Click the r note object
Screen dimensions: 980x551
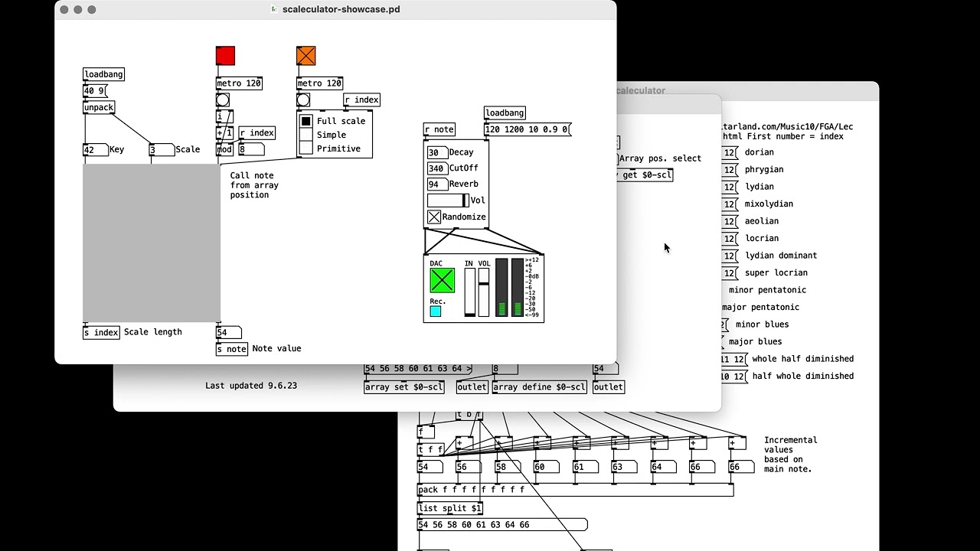tap(439, 130)
